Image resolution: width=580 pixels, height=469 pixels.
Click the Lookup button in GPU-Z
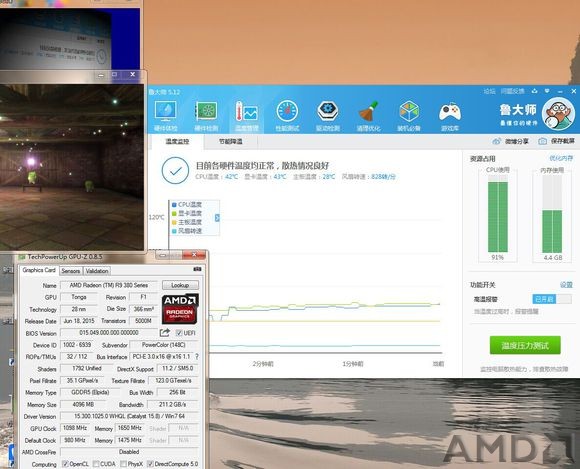click(180, 285)
